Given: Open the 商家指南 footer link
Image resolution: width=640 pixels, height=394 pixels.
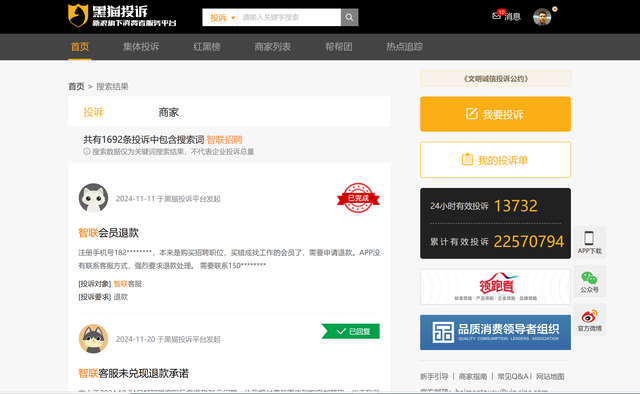Looking at the screenshot, I should (473, 376).
